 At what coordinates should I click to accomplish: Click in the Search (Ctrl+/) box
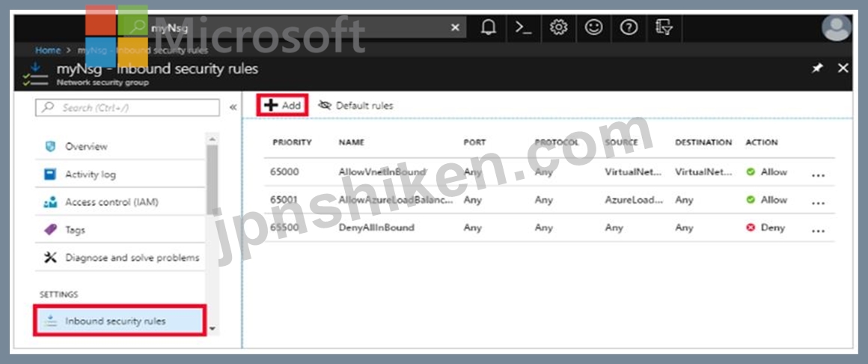click(127, 108)
